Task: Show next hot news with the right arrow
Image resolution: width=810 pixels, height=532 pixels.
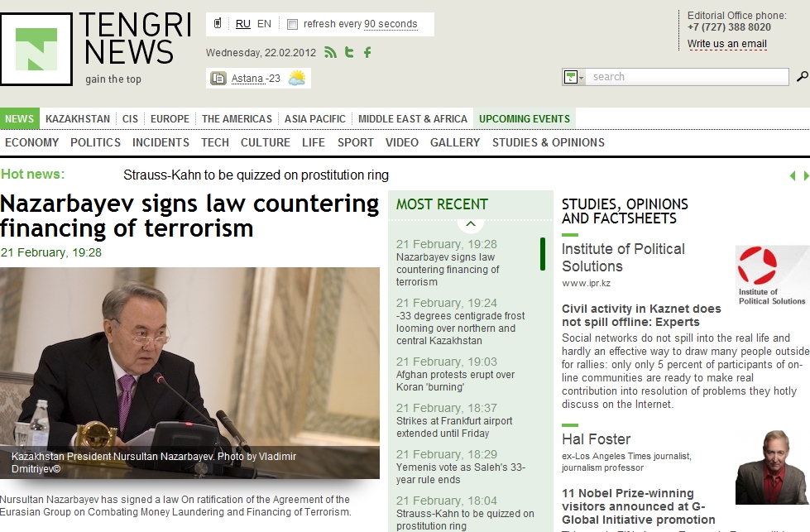Action: [806, 176]
